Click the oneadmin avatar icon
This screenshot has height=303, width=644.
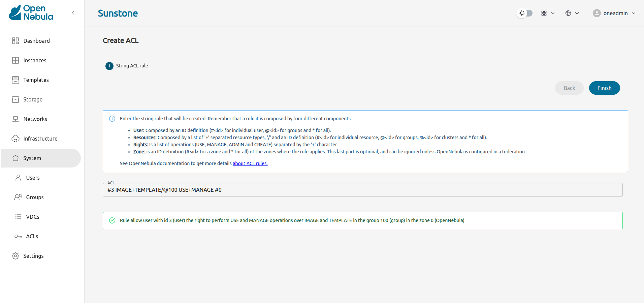point(597,13)
